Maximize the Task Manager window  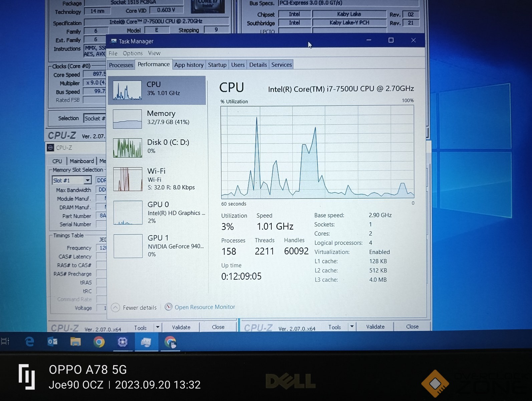coord(391,40)
